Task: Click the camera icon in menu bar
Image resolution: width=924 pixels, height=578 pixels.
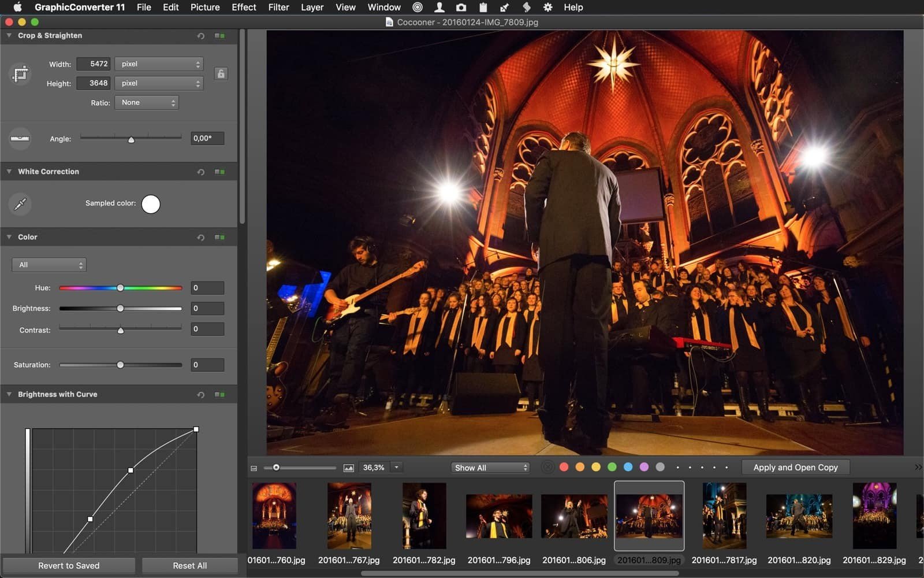Action: pos(461,8)
